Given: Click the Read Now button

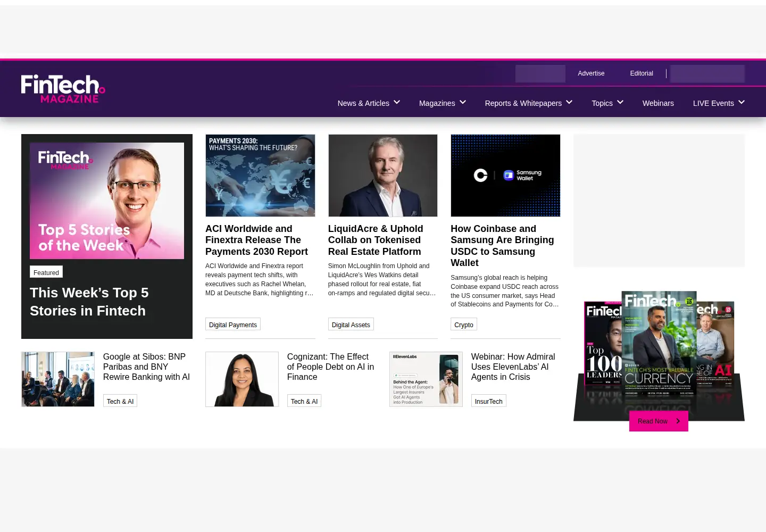Looking at the screenshot, I should 659,421.
